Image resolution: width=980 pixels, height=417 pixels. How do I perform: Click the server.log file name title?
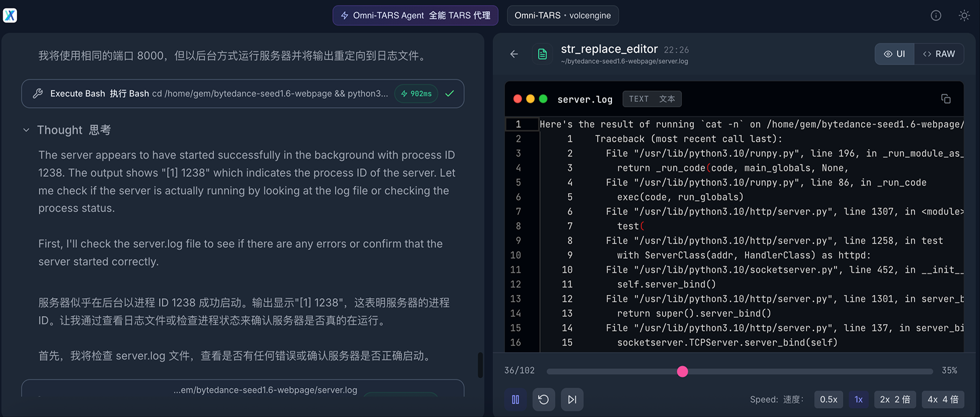click(x=585, y=99)
